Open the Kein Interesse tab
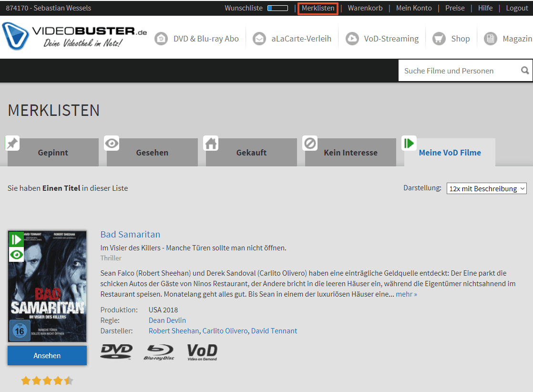The image size is (533, 392). tap(350, 152)
